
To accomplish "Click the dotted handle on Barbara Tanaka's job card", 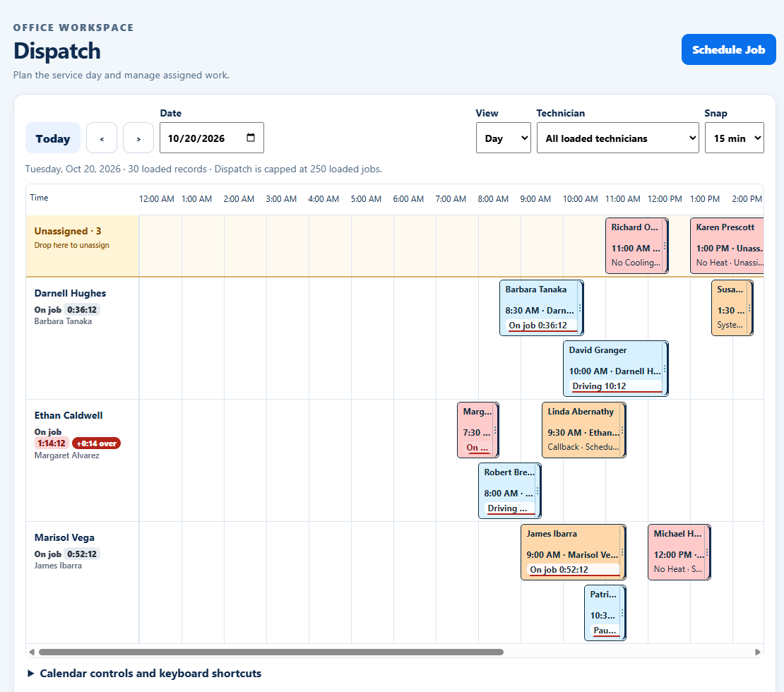I will [580, 308].
